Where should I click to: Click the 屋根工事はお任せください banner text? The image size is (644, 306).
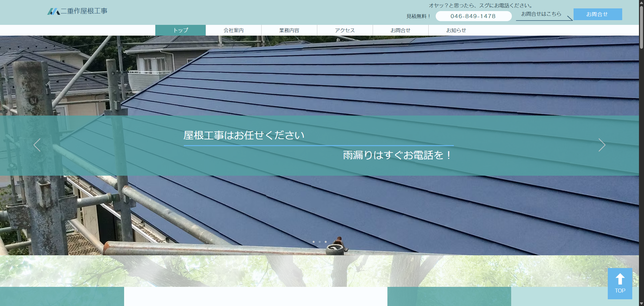(244, 135)
